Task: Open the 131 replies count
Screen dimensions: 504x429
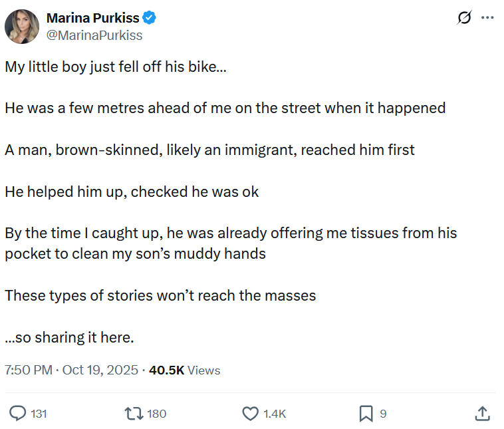Action: (39, 414)
